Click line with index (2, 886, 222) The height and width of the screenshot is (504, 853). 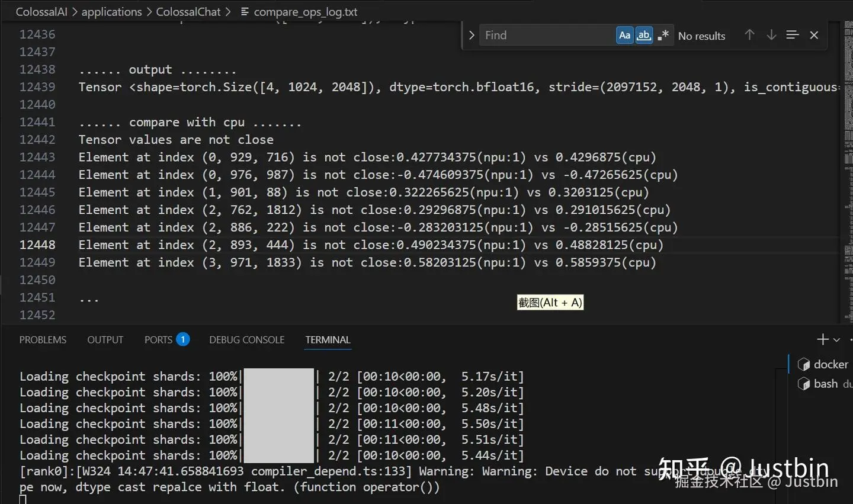378,227
